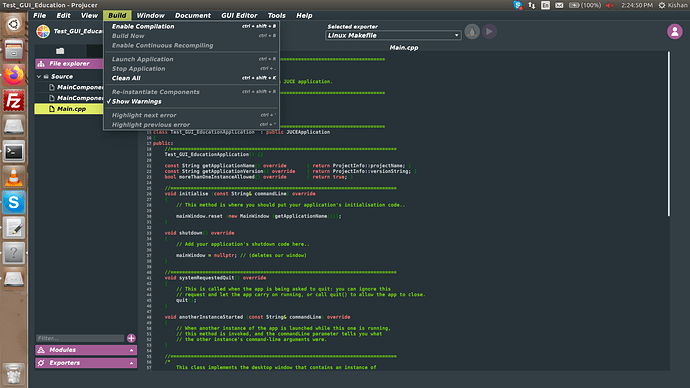The image size is (690, 388).
Task: Choose Clean All from Build menu
Action: click(191, 78)
